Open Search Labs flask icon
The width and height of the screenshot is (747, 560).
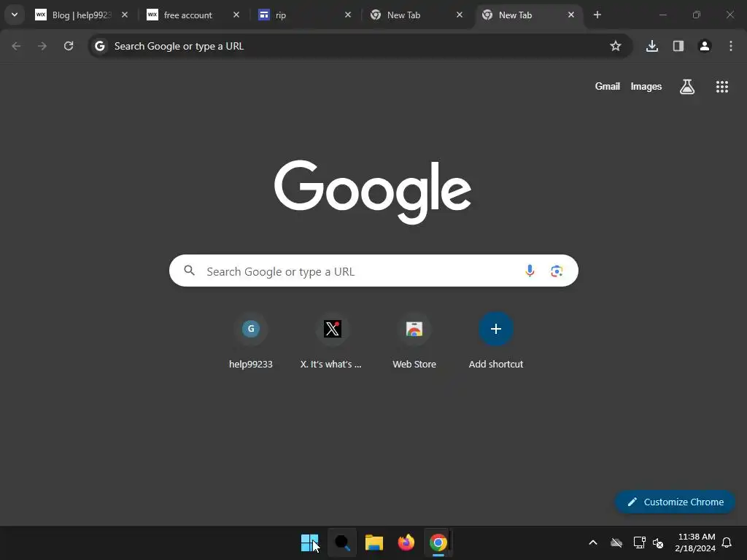[x=687, y=86]
